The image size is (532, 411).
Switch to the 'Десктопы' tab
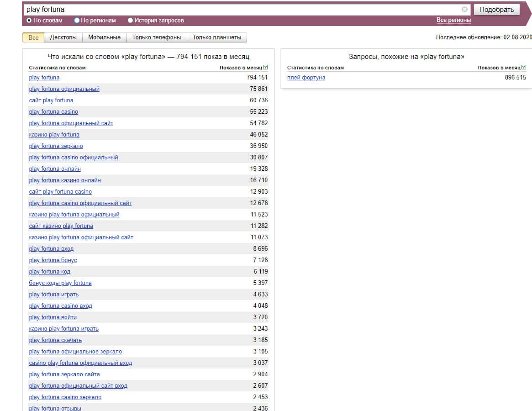tap(63, 37)
